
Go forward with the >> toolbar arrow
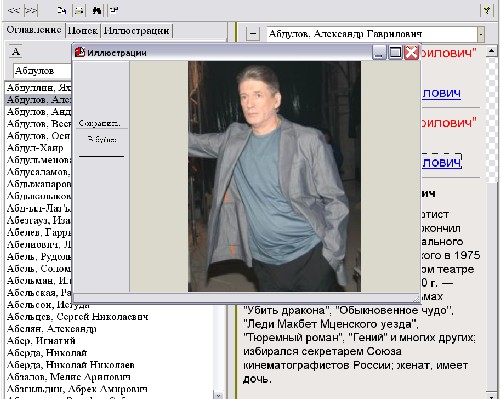31,10
